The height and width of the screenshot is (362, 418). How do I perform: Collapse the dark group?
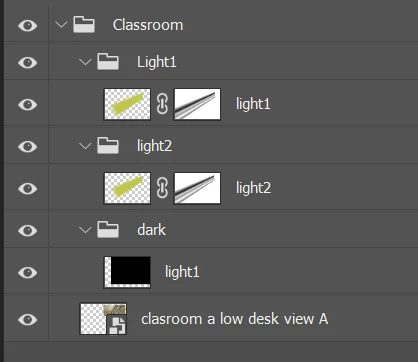point(85,230)
